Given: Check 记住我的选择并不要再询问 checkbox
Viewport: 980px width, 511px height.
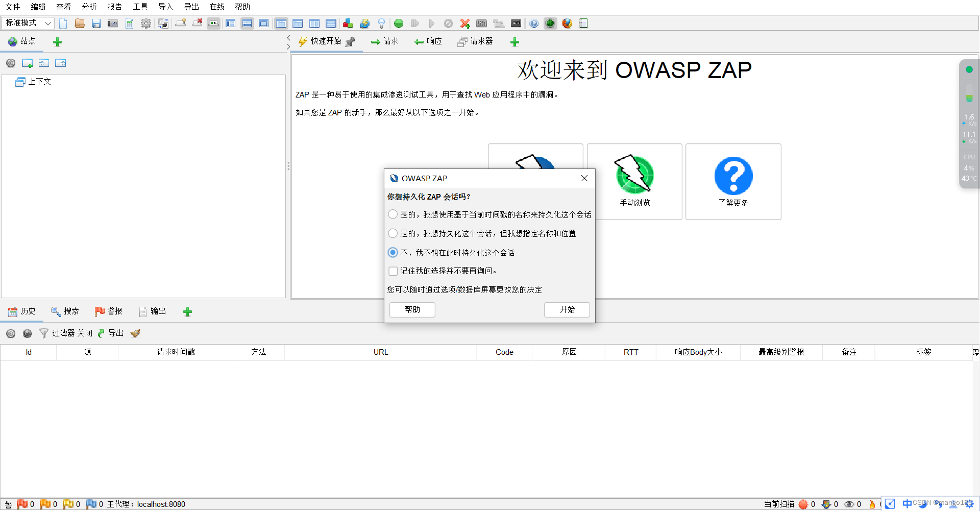Looking at the screenshot, I should 393,271.
